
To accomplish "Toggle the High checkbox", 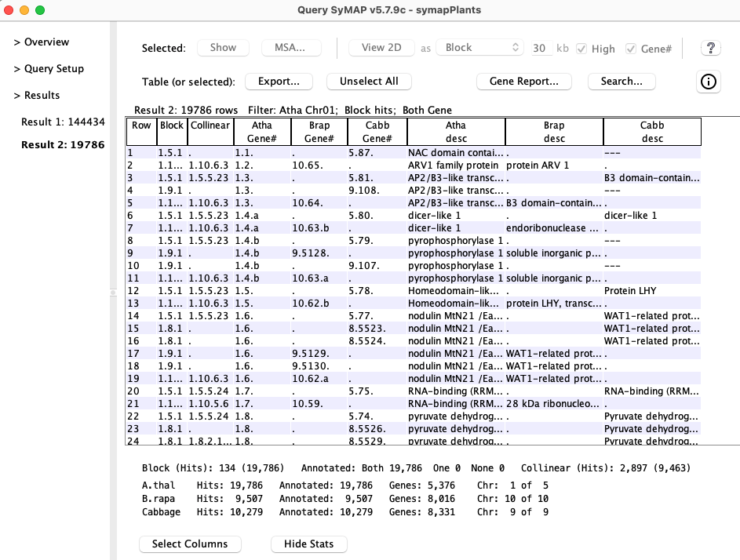I will (x=582, y=48).
